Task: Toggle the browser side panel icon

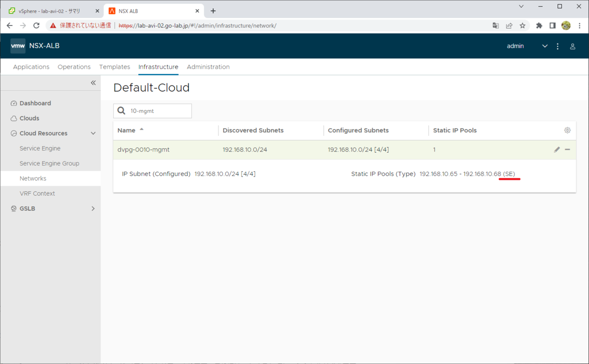Action: (552, 26)
